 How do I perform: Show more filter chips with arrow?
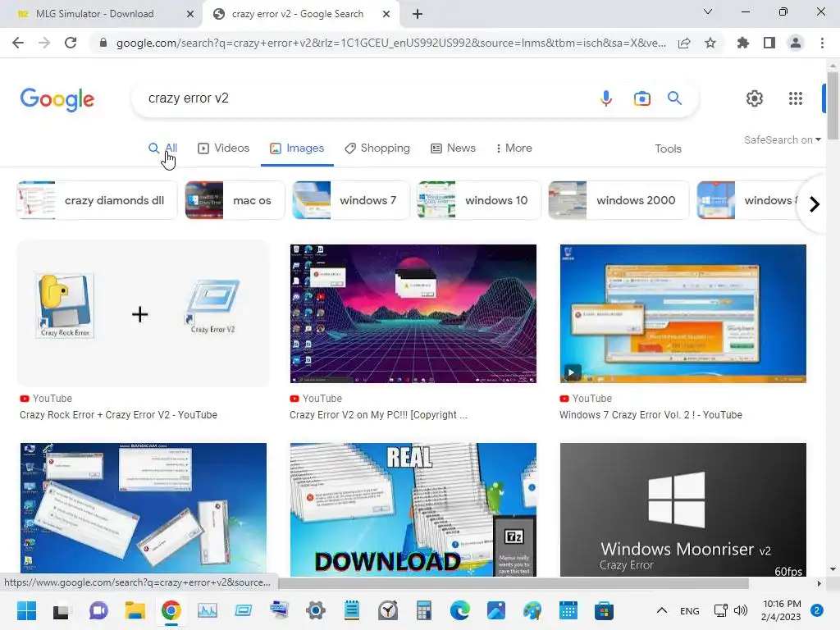click(815, 204)
